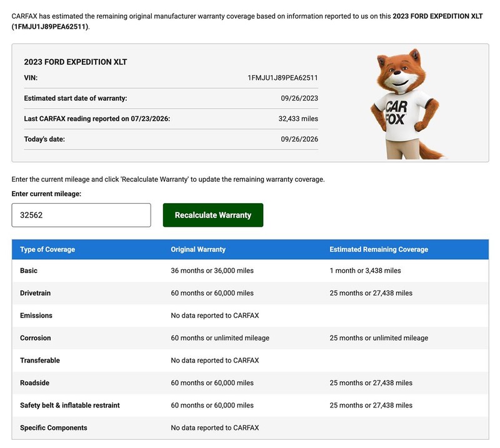Click Roadside's 60 months or 60,000 miles cell
Image resolution: width=500 pixels, height=448 pixels.
tap(212, 382)
